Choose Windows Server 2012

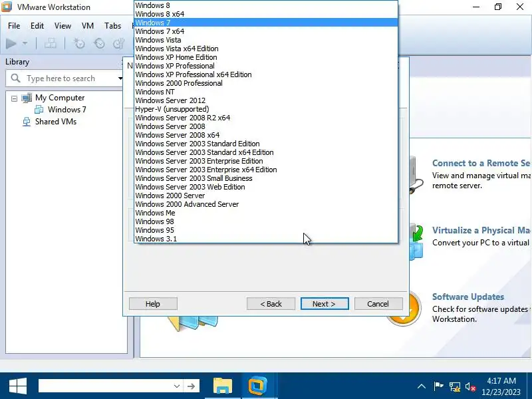266,100
